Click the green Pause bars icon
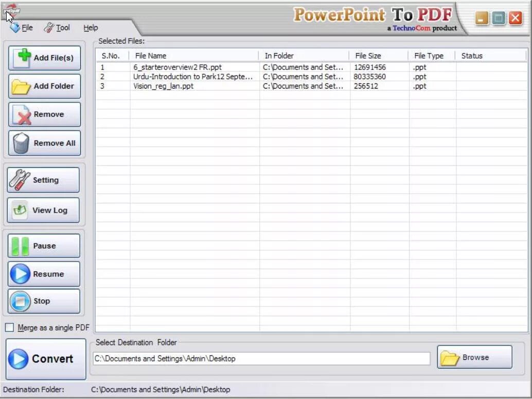The height and width of the screenshot is (399, 532). click(x=20, y=246)
